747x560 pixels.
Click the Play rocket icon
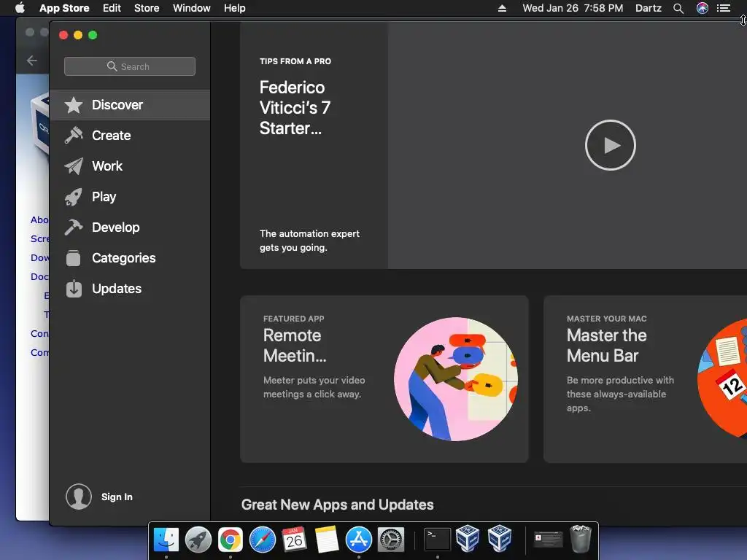coord(74,197)
